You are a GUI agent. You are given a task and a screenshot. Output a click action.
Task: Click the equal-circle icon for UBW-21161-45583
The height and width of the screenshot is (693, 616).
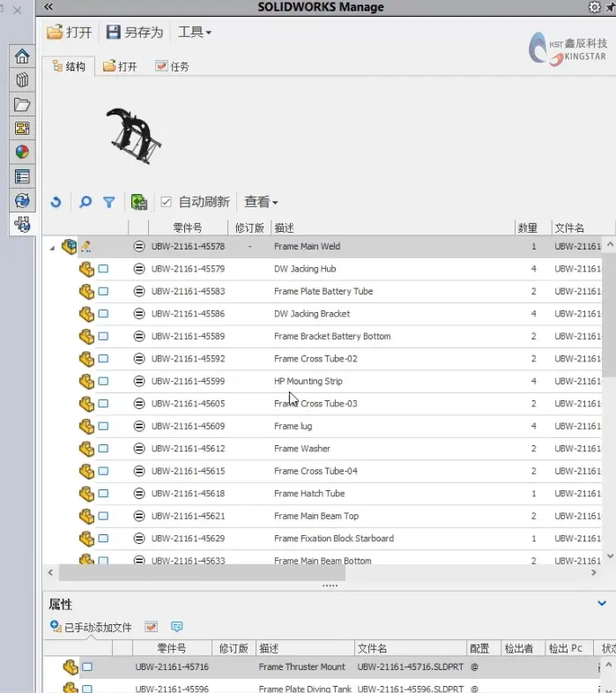click(x=139, y=291)
